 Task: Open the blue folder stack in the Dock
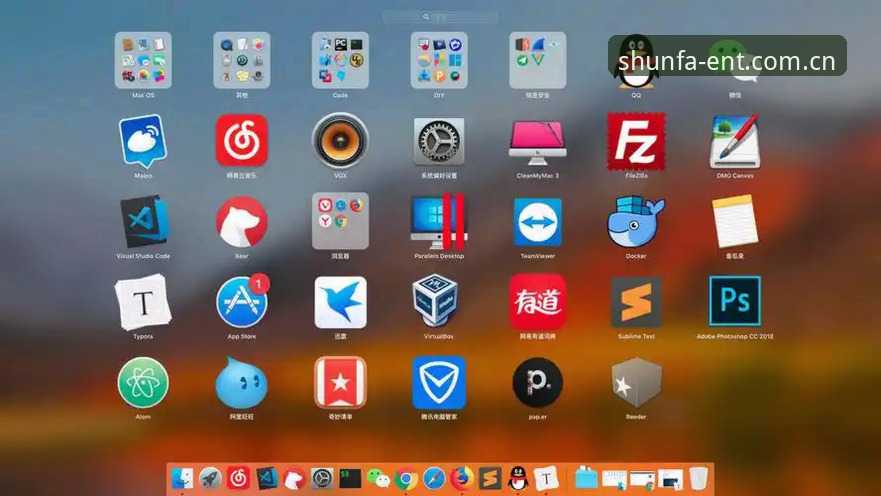pyautogui.click(x=586, y=479)
